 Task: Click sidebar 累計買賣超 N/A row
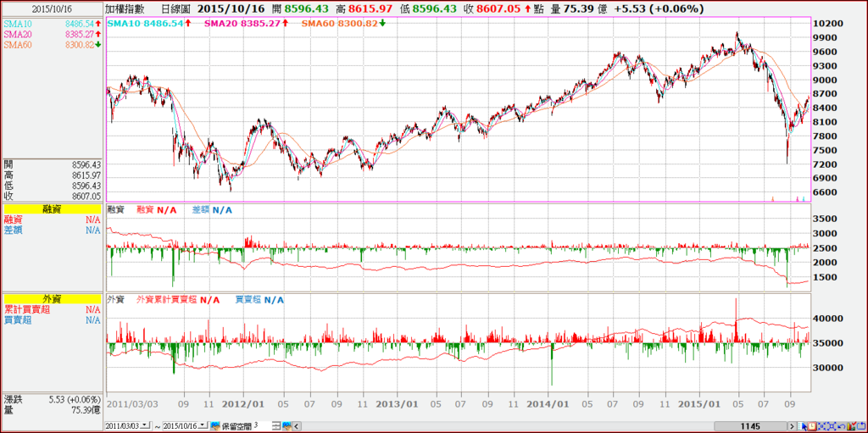(52, 309)
